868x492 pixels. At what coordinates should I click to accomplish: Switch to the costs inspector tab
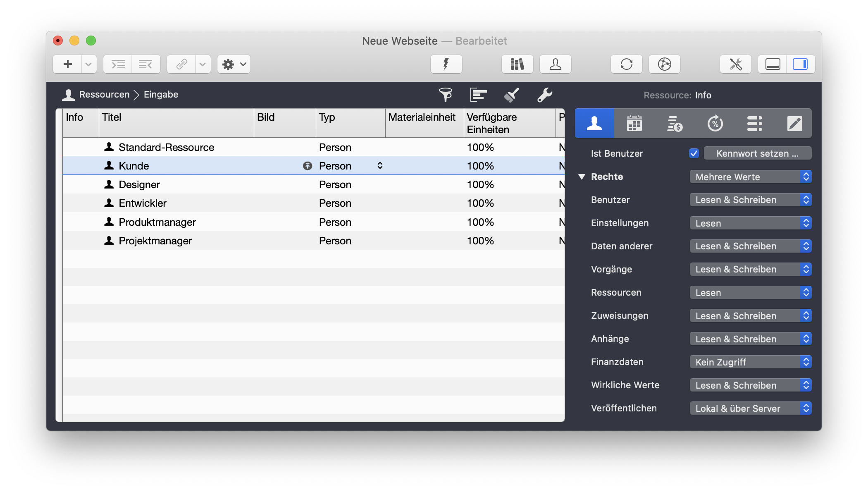point(674,123)
